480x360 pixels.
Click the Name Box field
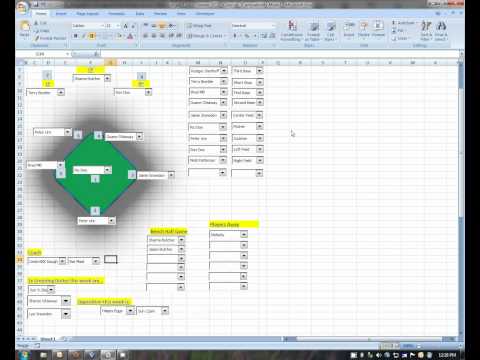pyautogui.click(x=43, y=54)
